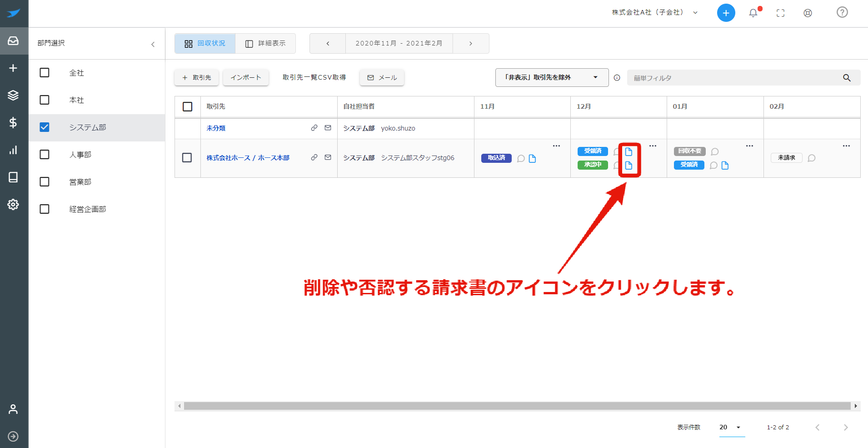This screenshot has height=448, width=868.
Task: Open the bar chart icon in sidebar
Action: click(13, 150)
